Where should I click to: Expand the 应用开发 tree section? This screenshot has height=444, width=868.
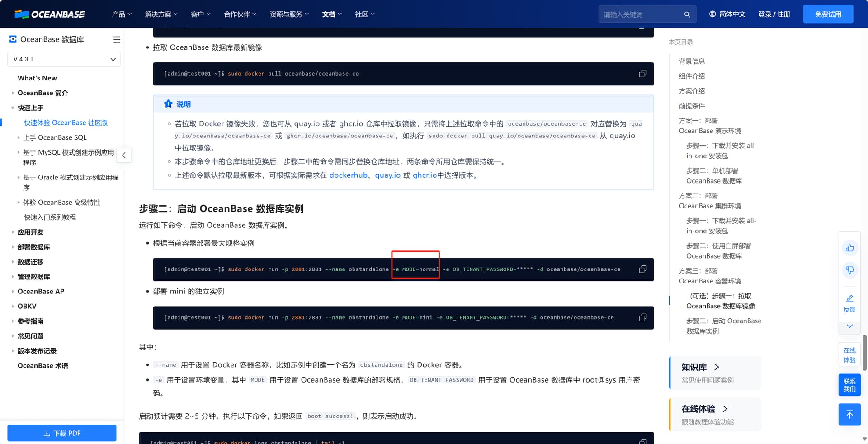click(x=13, y=232)
